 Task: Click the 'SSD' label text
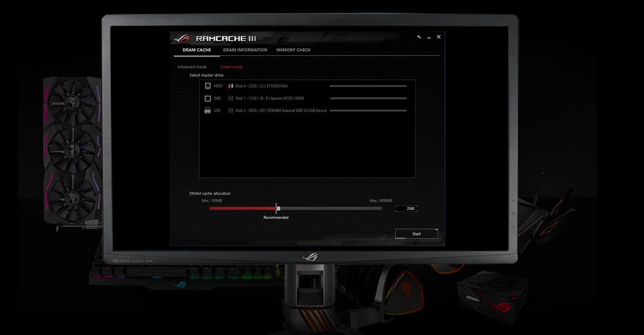pyautogui.click(x=217, y=98)
